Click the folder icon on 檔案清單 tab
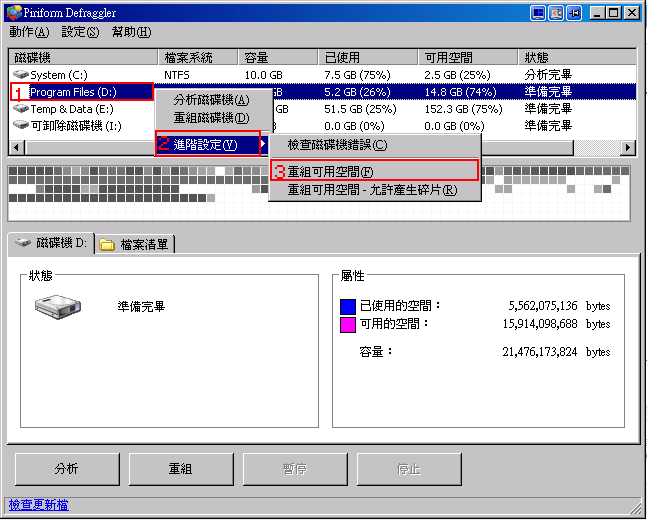 click(107, 245)
